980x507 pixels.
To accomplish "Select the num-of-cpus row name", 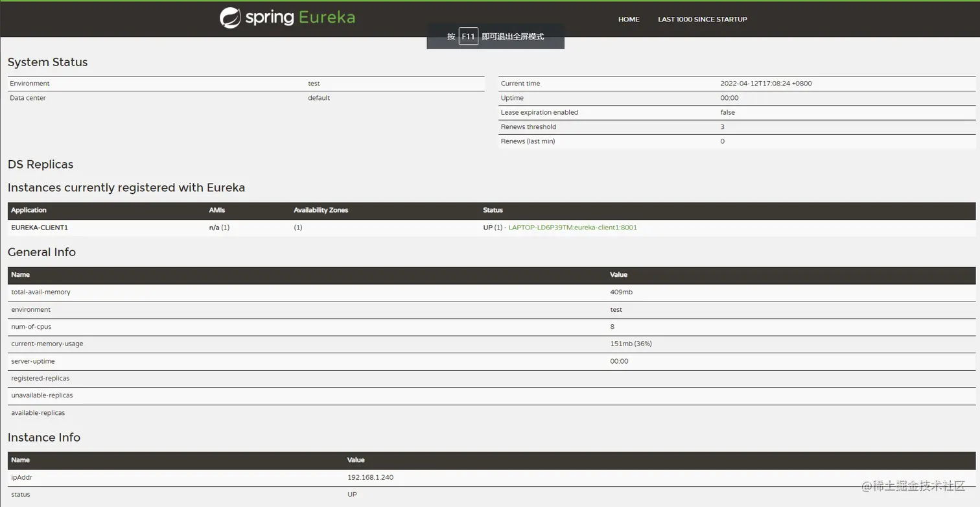I will coord(32,327).
